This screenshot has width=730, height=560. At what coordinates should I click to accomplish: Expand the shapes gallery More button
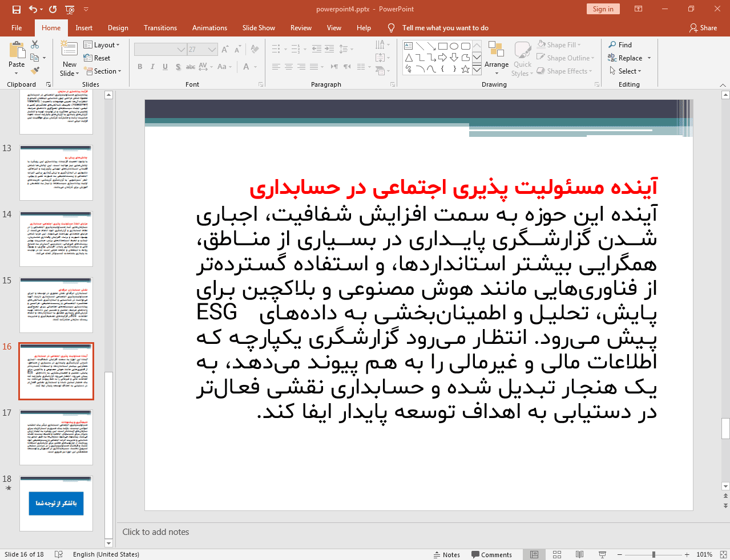(x=477, y=69)
